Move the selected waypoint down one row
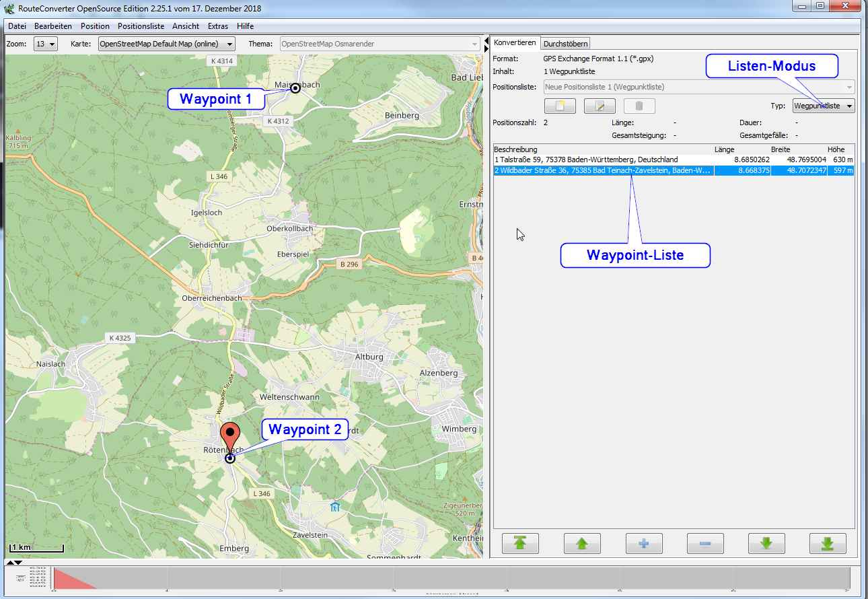 tap(767, 543)
